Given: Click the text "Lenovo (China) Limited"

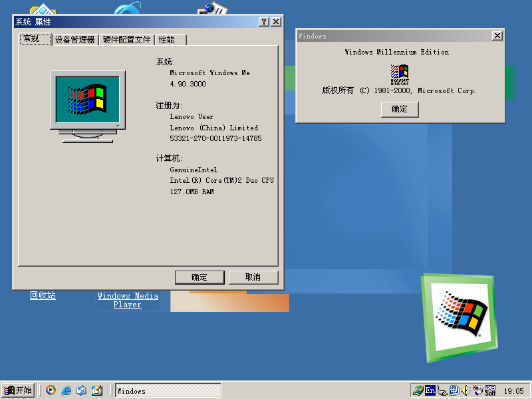Looking at the screenshot, I should pyautogui.click(x=213, y=128).
